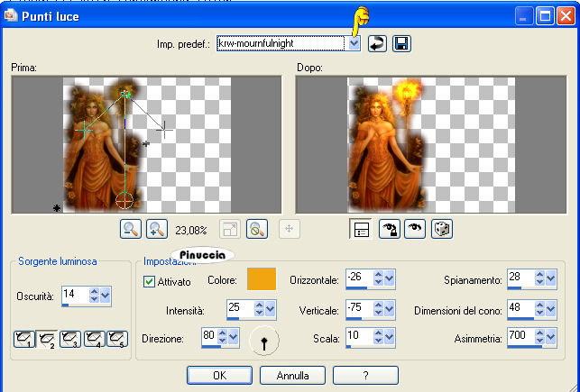Viewport: 580px width, 392px height.
Task: Close the Punti luce dialog
Action: coord(566,16)
